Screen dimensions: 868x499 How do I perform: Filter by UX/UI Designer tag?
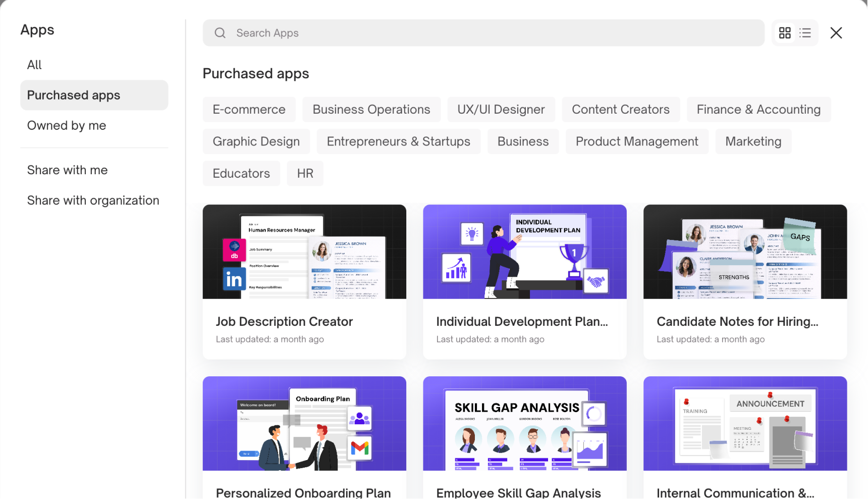(501, 110)
